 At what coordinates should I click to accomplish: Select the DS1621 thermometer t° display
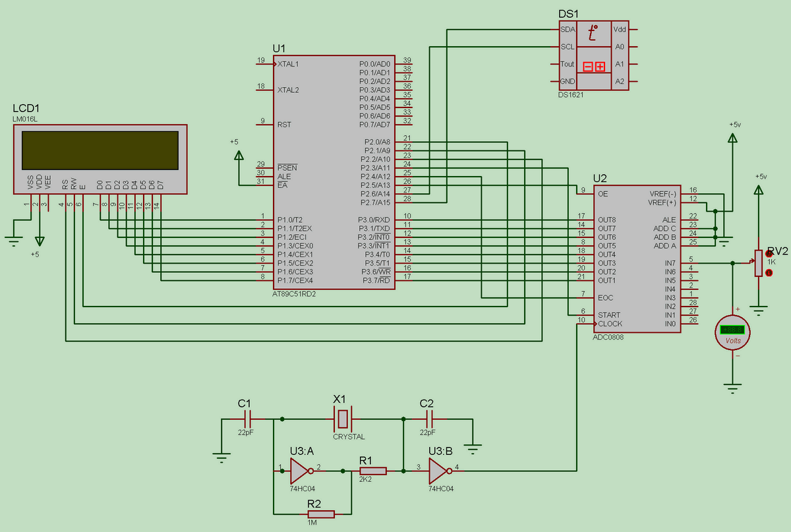coord(593,32)
